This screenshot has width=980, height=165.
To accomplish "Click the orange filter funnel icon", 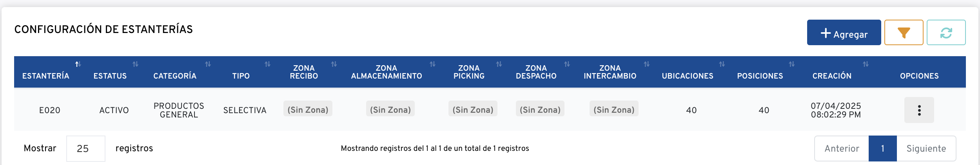I will (x=904, y=33).
